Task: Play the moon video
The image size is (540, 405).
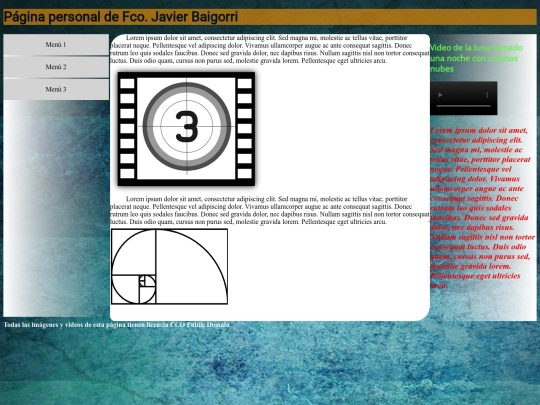Action: 440,95
